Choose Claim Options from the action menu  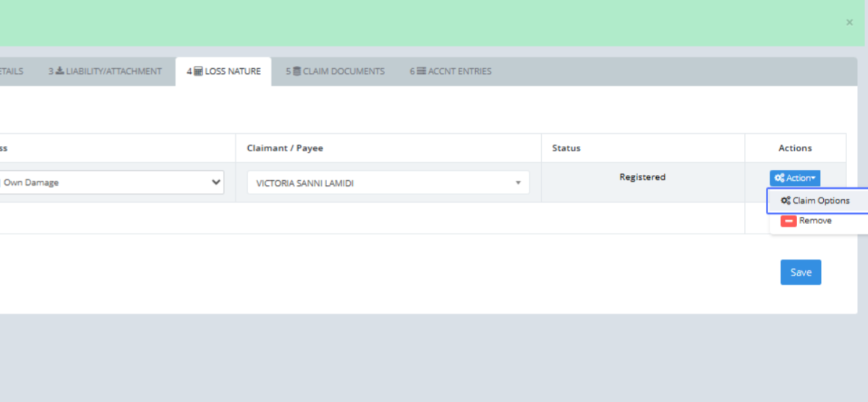coord(821,201)
